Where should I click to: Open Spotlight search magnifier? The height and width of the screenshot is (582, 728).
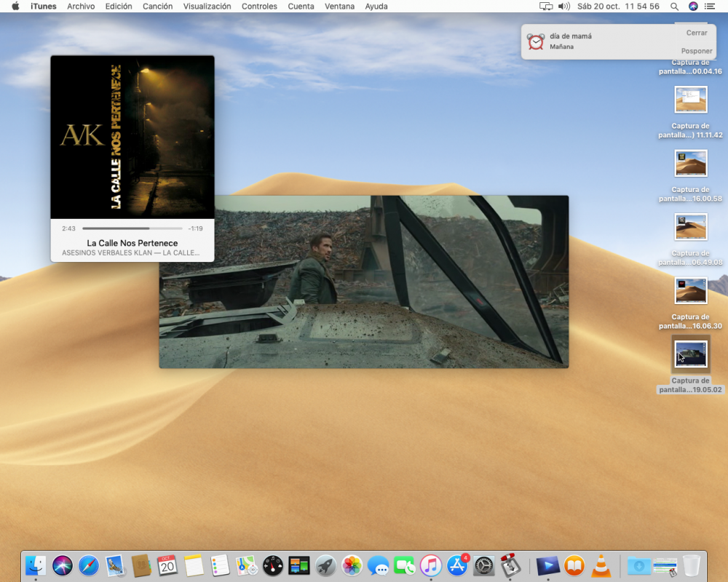click(674, 6)
